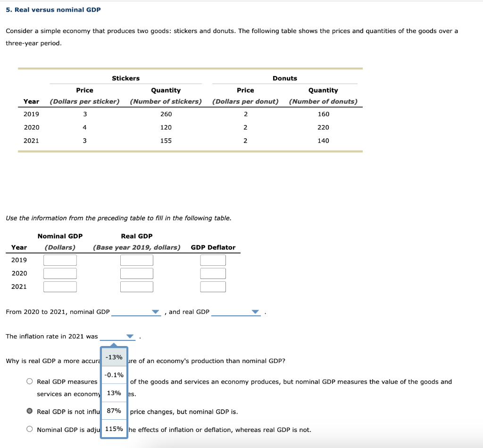This screenshot has width=483, height=448.
Task: Click the Real GDP input for 2021
Action: (136, 286)
